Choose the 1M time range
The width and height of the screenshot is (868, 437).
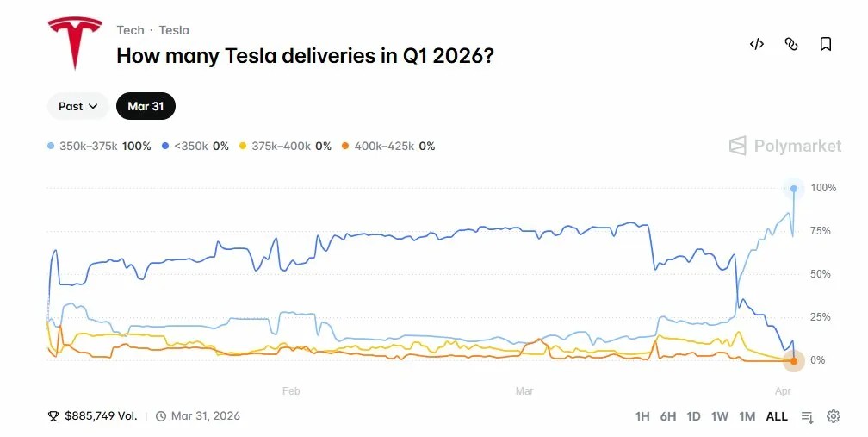(x=747, y=416)
